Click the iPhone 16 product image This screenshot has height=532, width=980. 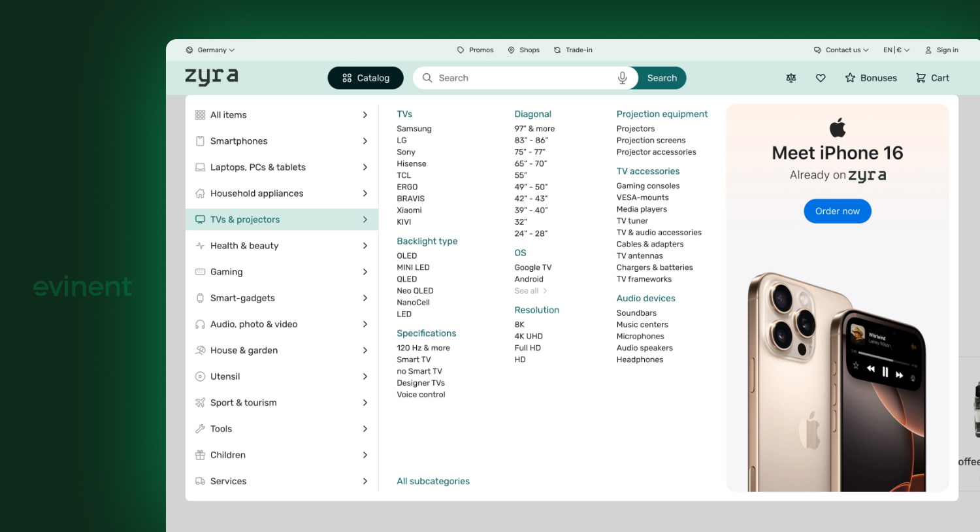pos(838,382)
